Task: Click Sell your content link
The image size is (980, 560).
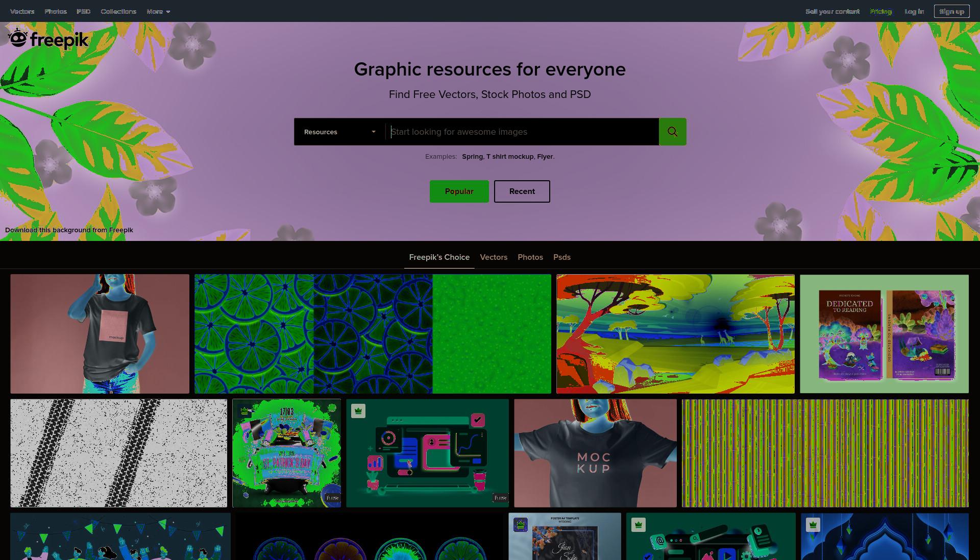Action: tap(832, 11)
